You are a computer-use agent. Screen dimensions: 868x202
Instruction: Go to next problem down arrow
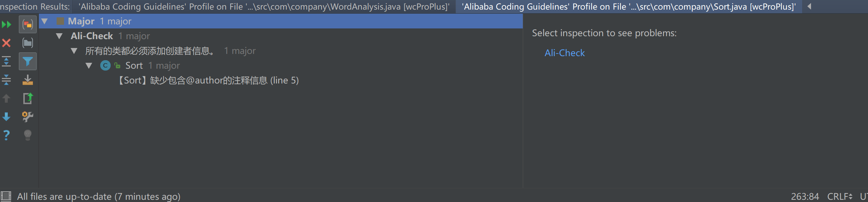7,117
